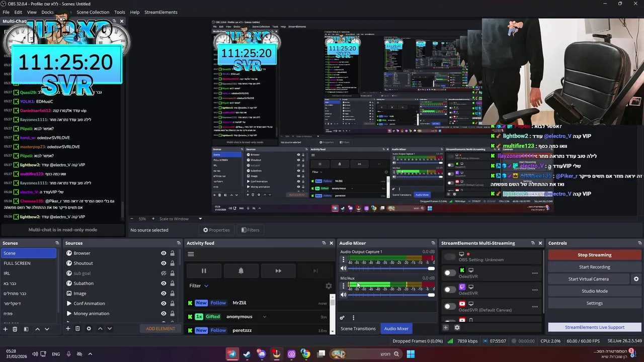Open Multi-Streaming settings gear
Screen dimensions: 644x362
pos(457,328)
